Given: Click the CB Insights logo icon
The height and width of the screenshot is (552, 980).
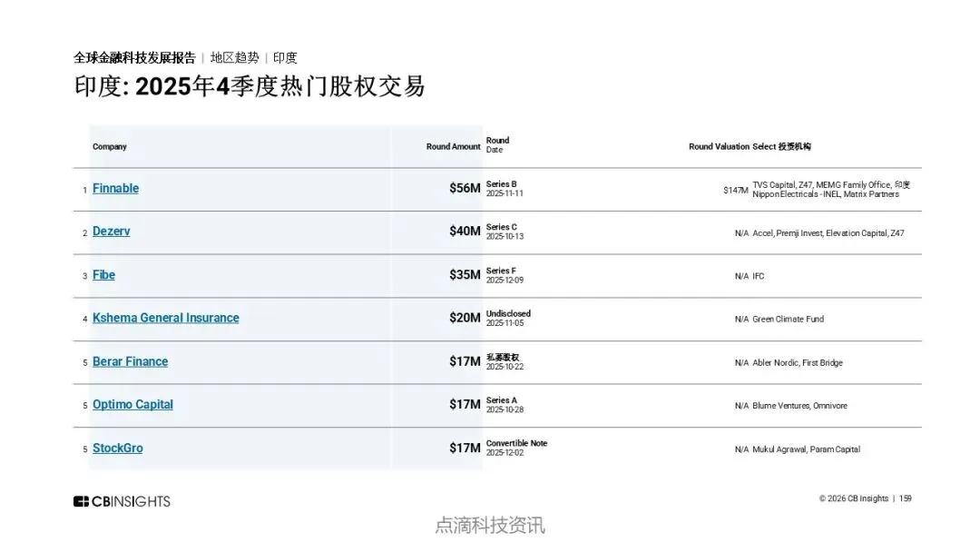Looking at the screenshot, I should (82, 501).
